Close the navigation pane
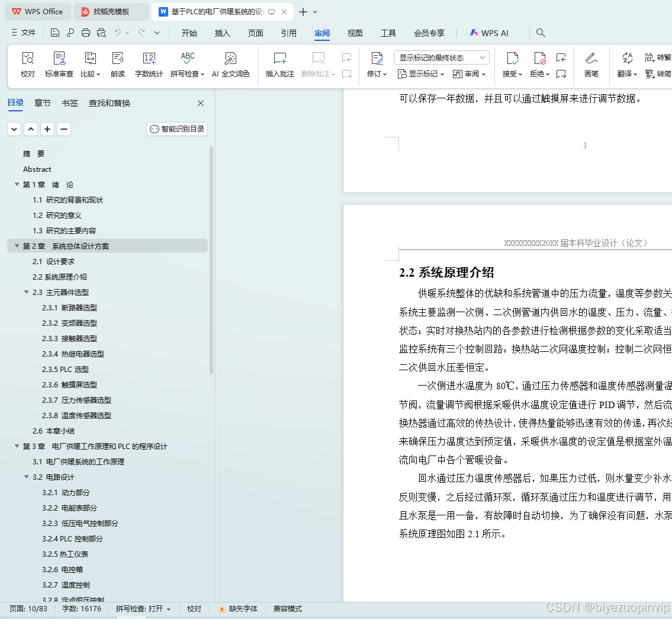672x619 pixels. 201,103
